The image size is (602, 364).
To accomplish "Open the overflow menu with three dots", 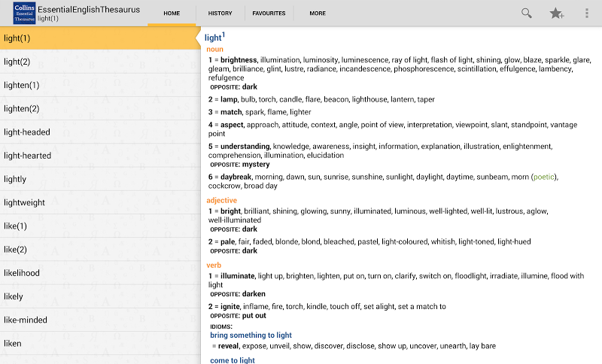I will 587,13.
